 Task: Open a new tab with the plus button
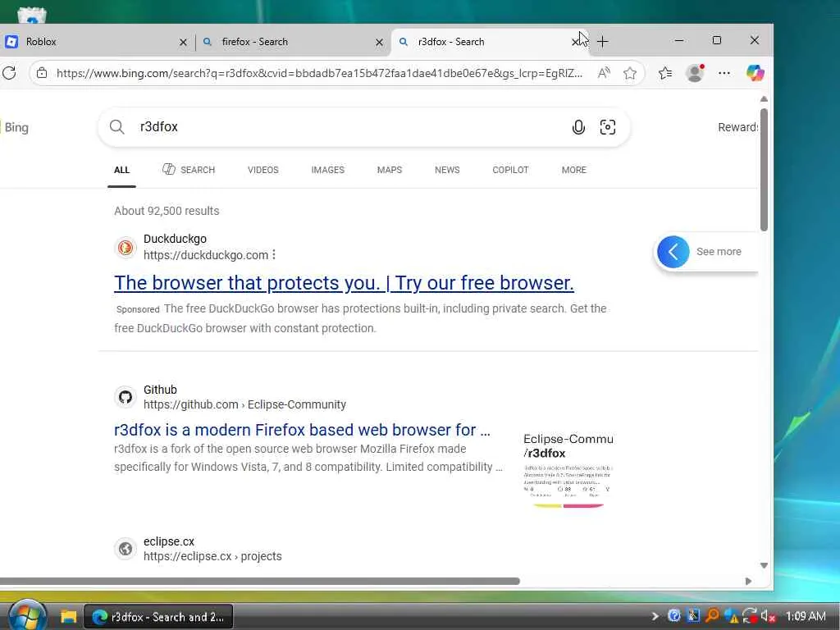(603, 41)
